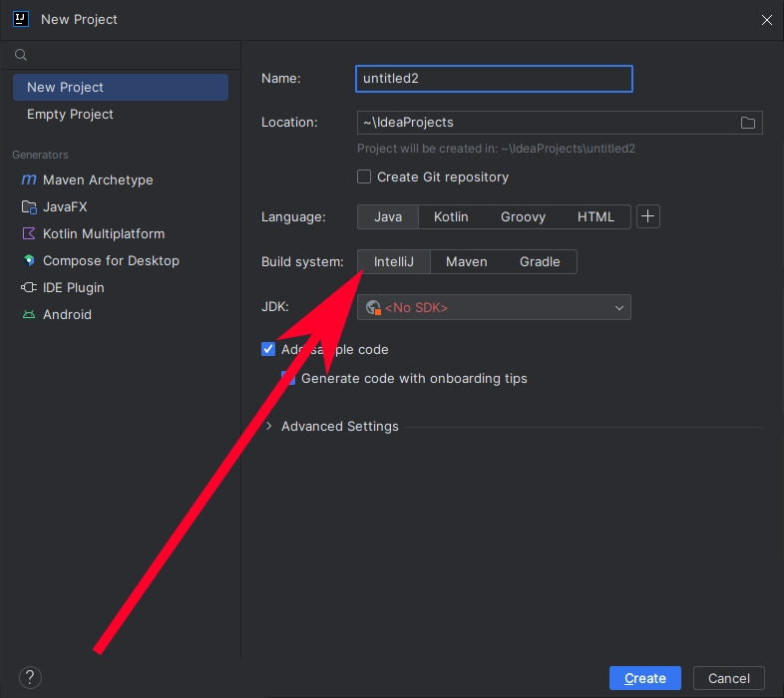Select New Project in the sidebar
The image size is (784, 698).
coord(121,87)
